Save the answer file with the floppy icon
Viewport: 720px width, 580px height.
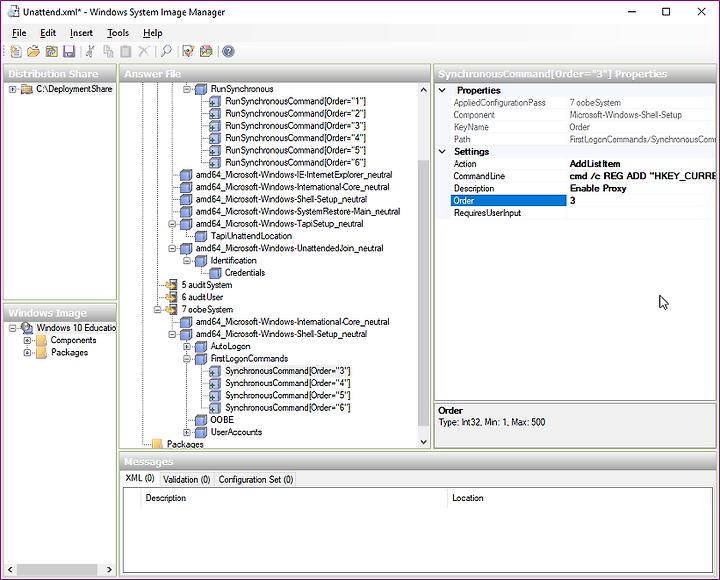coord(69,51)
